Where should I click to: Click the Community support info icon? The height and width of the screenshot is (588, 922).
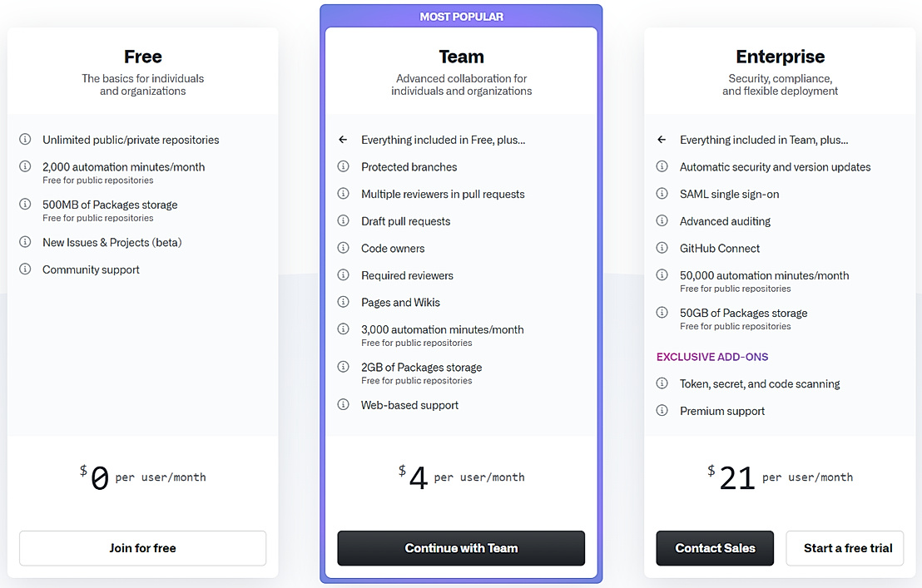pyautogui.click(x=25, y=269)
